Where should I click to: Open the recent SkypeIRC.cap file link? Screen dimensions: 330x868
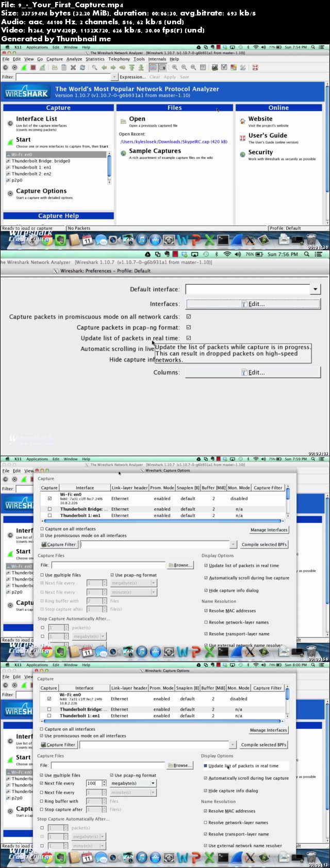click(x=174, y=141)
